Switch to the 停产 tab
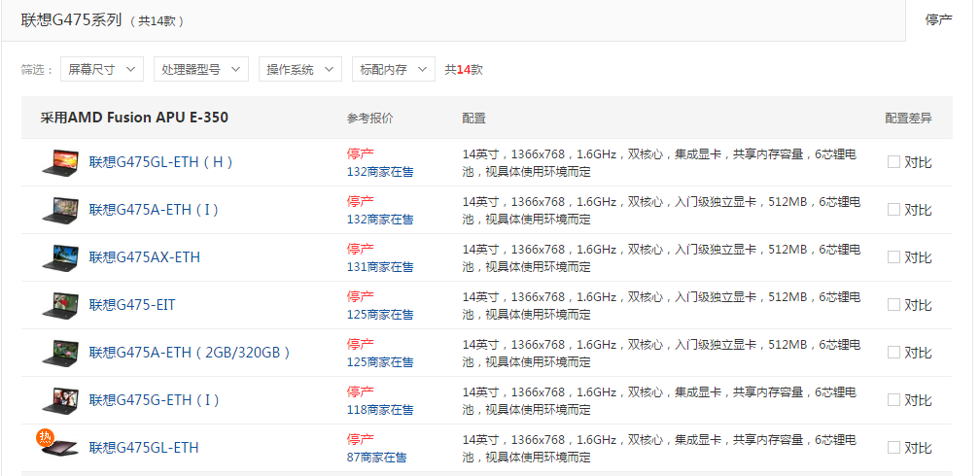Viewport: 980px width, 476px height. tap(939, 20)
